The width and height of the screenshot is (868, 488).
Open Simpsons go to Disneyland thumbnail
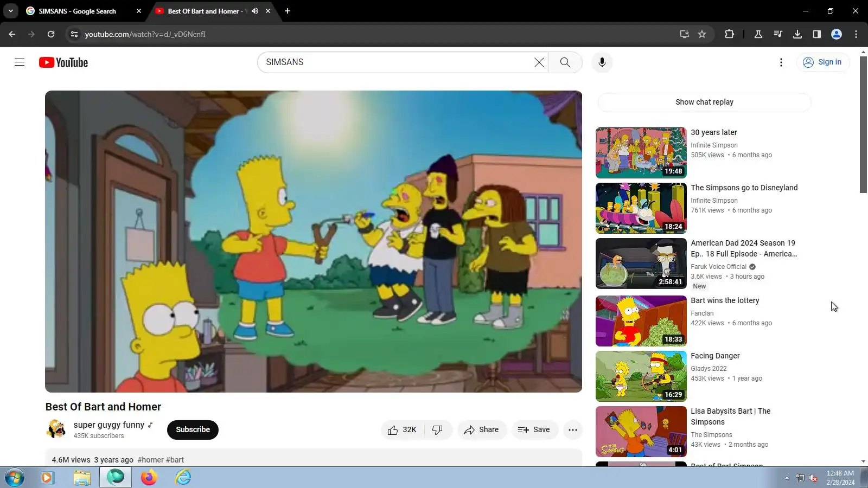641,208
